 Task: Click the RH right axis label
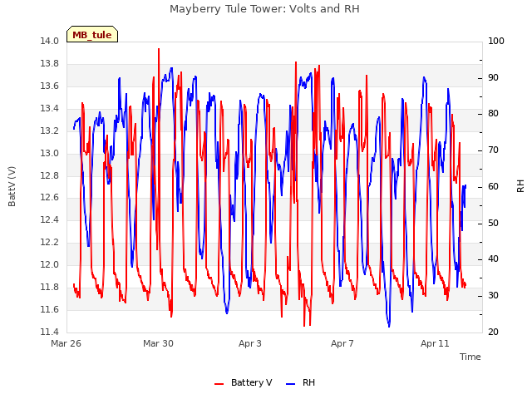click(x=520, y=186)
